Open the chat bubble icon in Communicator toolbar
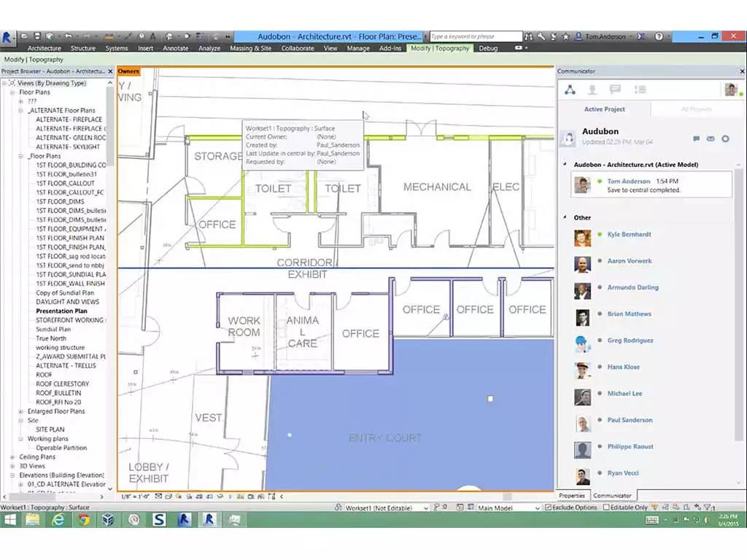Viewport: 747px width, 560px height. pyautogui.click(x=615, y=90)
